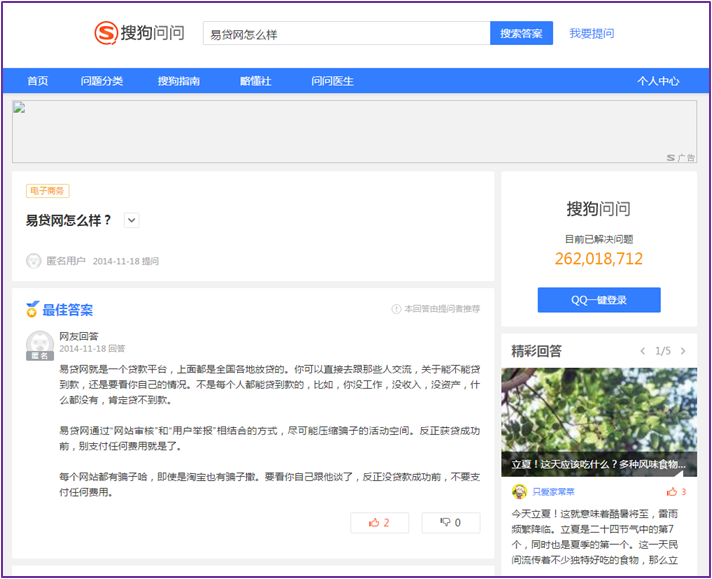Screen dimensions: 712x579
Task: Click the 1/5 page indicator
Action: [x=663, y=351]
